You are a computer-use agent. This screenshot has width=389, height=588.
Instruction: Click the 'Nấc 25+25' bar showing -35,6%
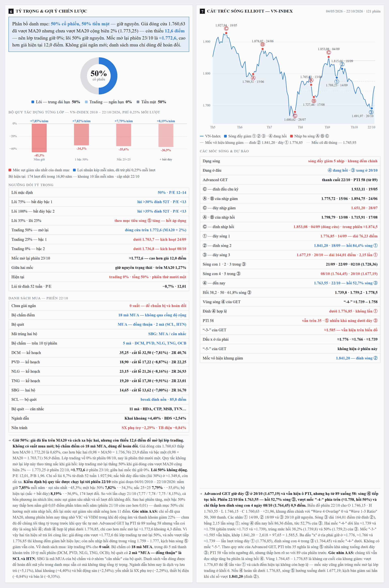[124, 135]
